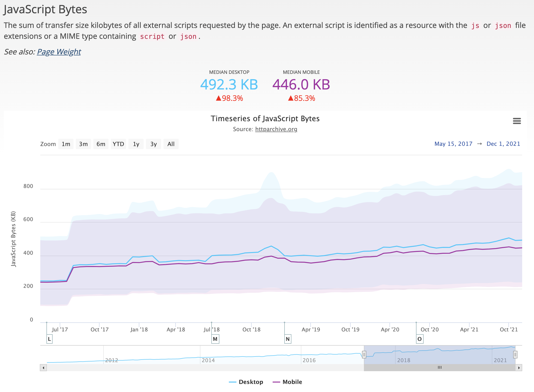This screenshot has width=534, height=392.
Task: Open the httparchive.org source link
Action: pos(276,129)
